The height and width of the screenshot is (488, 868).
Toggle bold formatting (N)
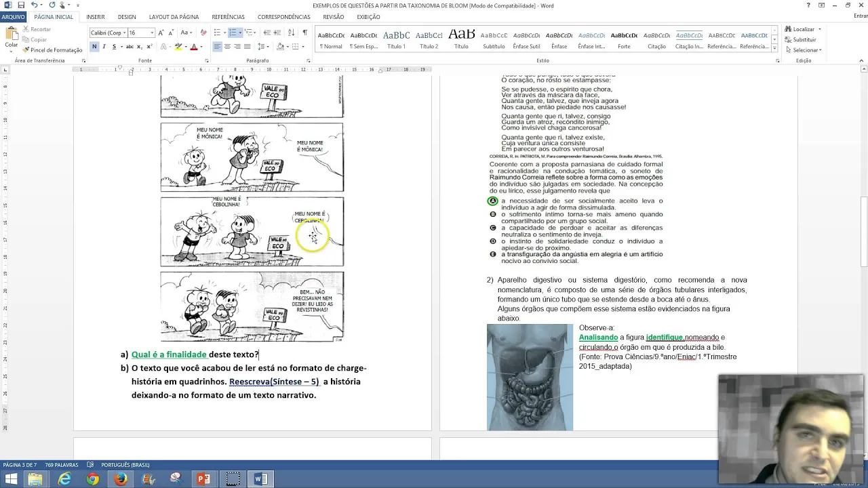coord(94,47)
